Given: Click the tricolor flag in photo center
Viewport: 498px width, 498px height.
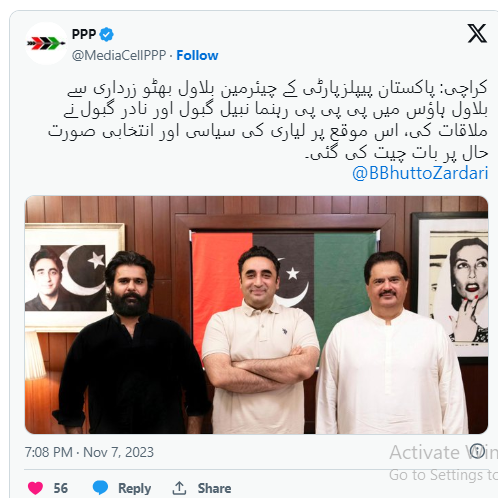Looking at the screenshot, I should 285,290.
